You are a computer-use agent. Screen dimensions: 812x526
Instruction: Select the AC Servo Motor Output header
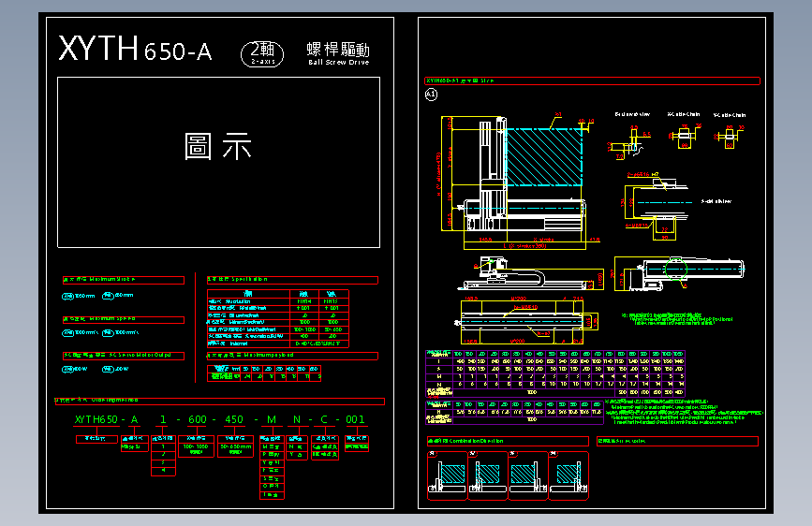click(x=124, y=356)
